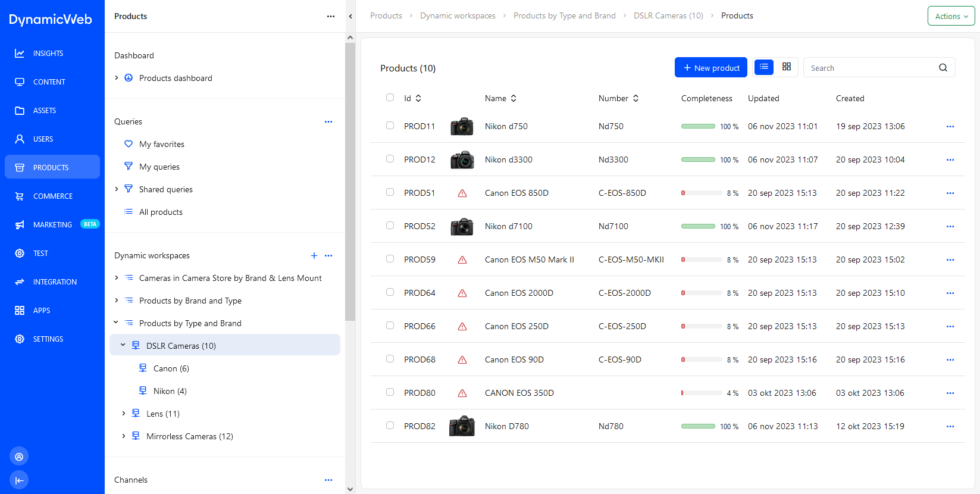Open the Insights section icon
Screen dimensions: 980x494
[20, 54]
